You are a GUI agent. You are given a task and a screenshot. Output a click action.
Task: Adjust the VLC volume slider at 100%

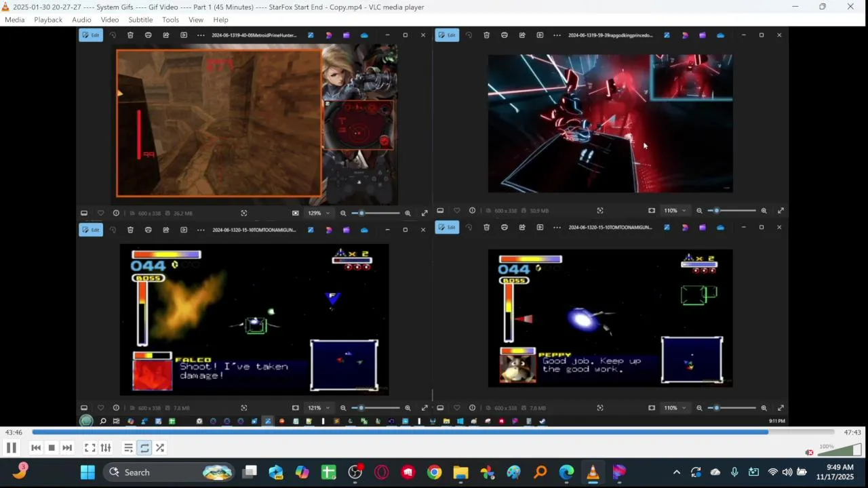840,450
